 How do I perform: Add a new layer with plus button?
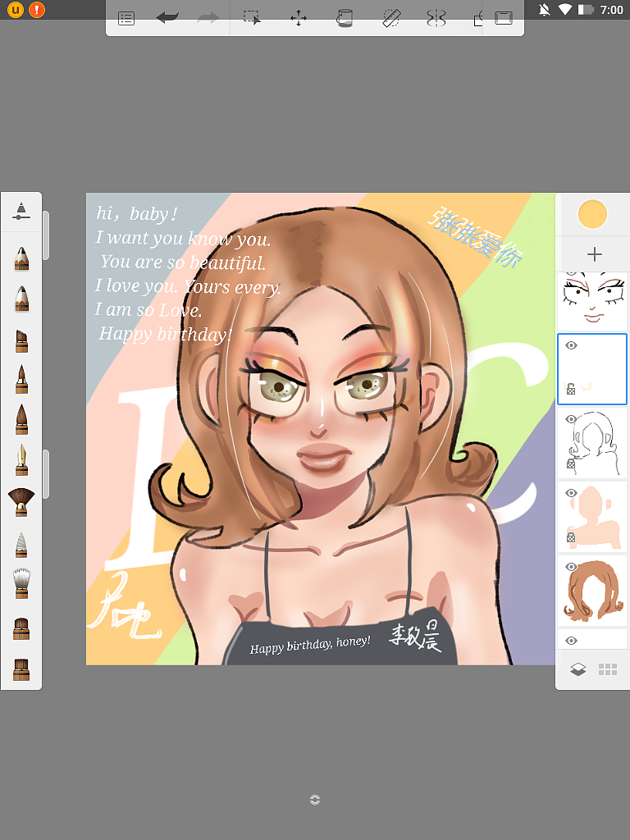(x=595, y=254)
